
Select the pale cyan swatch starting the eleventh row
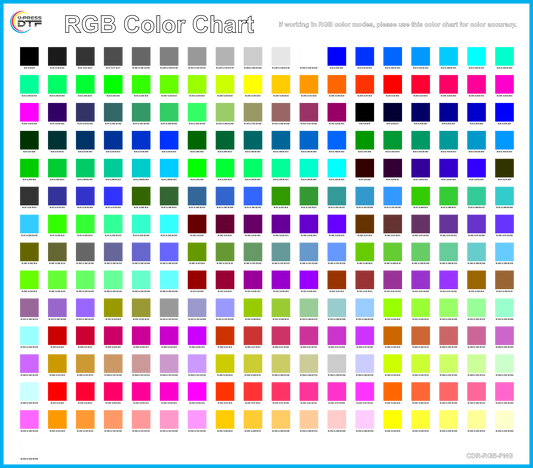point(29,335)
